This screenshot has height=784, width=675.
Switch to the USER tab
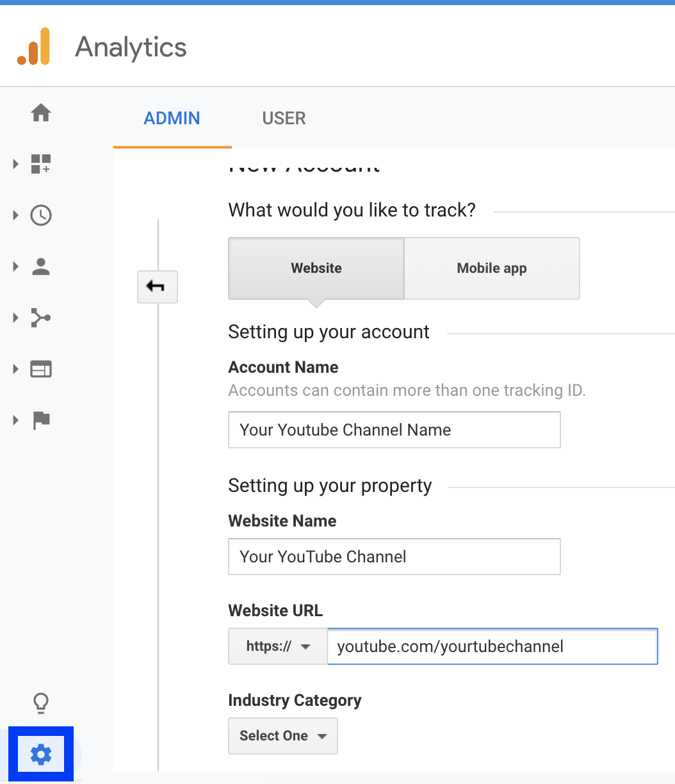[x=284, y=118]
